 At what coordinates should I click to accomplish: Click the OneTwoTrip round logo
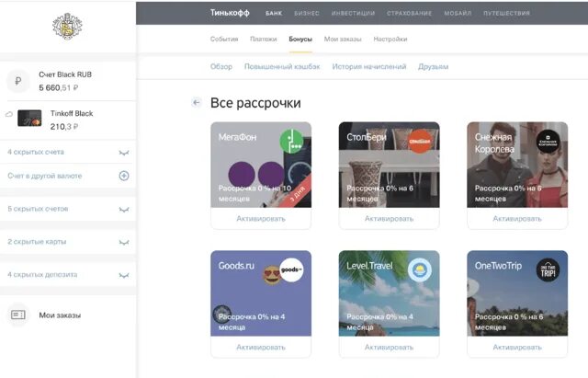(x=548, y=269)
